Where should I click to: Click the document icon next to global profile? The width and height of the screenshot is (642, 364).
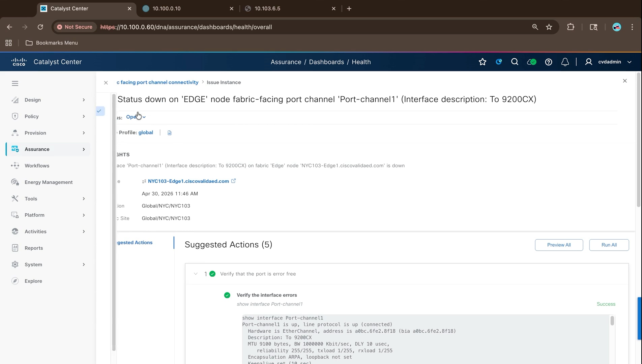[x=170, y=133]
